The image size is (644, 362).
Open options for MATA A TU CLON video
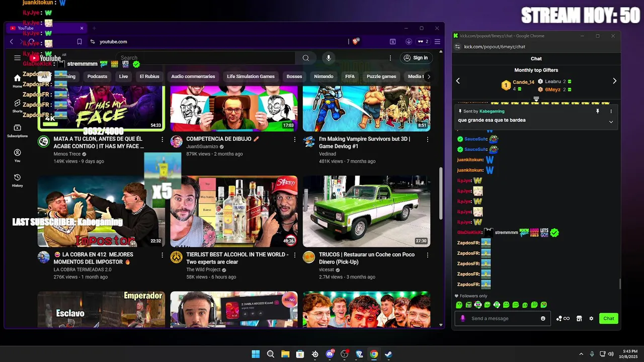tap(162, 139)
